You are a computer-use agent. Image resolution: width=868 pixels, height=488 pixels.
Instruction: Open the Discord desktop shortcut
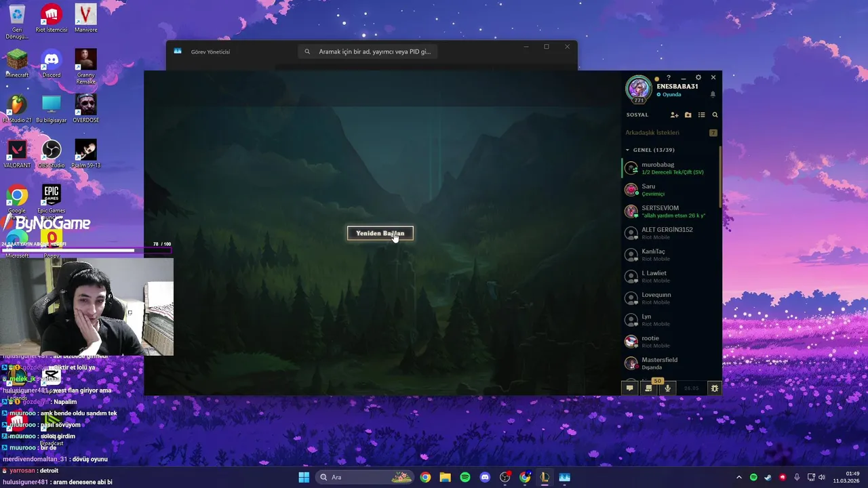click(51, 64)
